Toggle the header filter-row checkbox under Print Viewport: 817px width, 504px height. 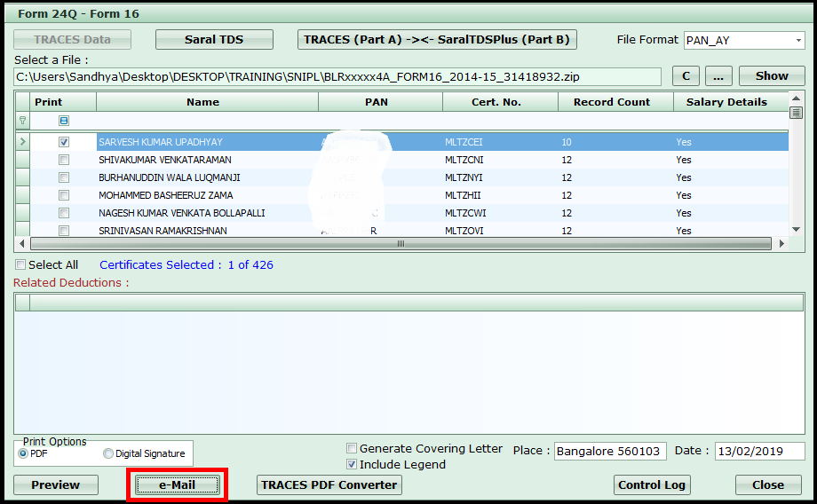point(64,121)
